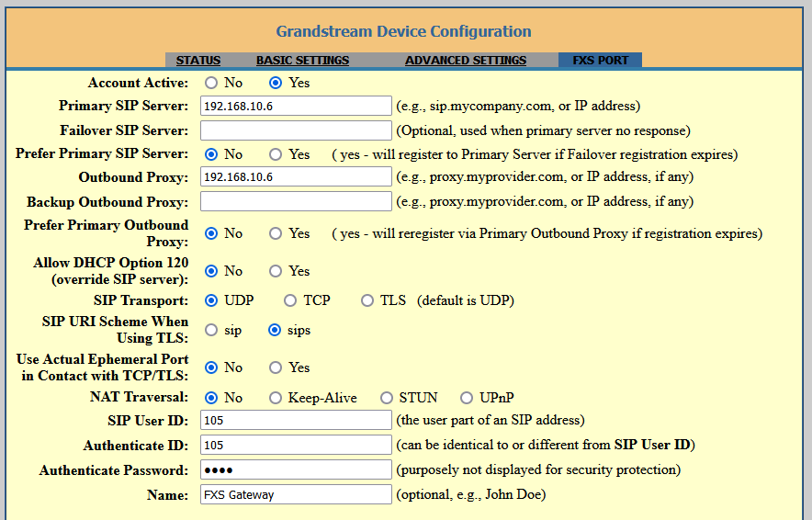Select Yes for Prefer Primary Outbound Proxy
This screenshot has height=520, width=812.
(276, 233)
